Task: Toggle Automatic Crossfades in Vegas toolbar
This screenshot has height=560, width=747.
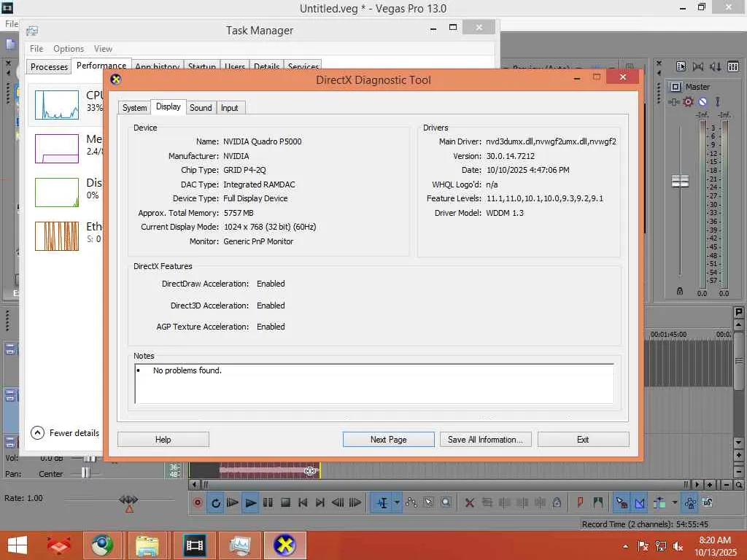Action: click(640, 502)
